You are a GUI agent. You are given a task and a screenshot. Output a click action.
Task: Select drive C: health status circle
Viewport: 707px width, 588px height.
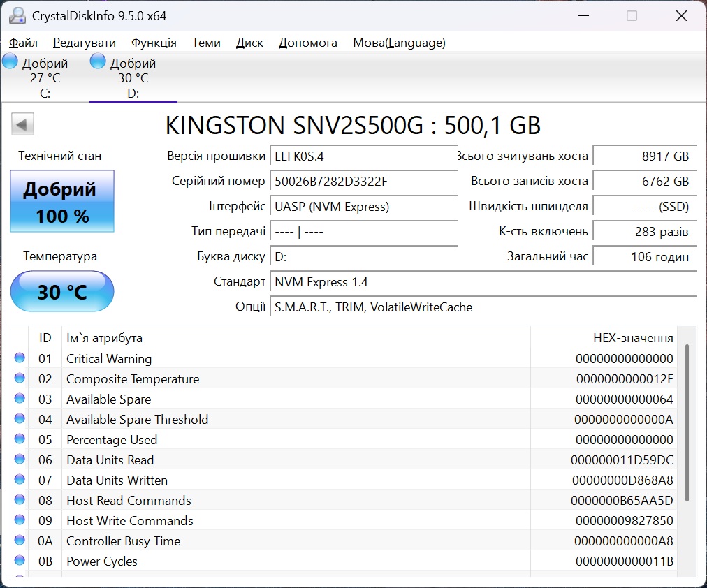point(10,61)
